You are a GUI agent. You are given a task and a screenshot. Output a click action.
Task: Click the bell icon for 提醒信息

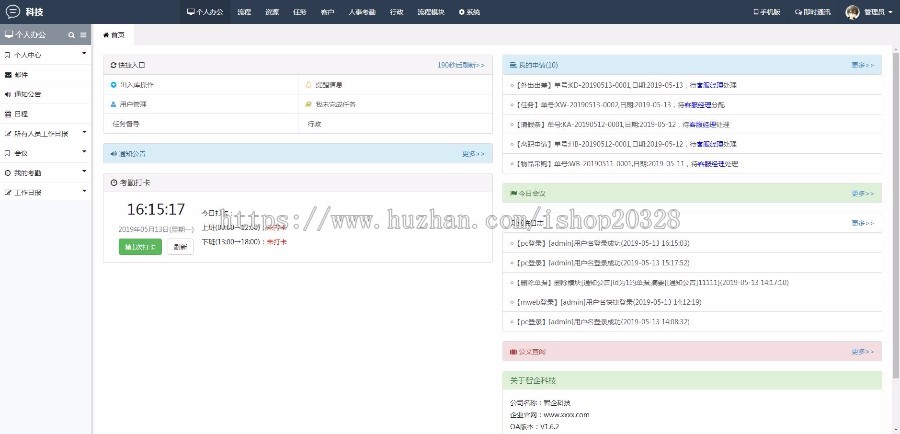308,85
